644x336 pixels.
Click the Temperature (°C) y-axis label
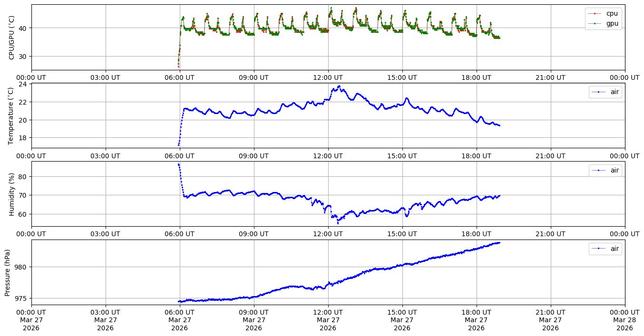click(x=12, y=115)
